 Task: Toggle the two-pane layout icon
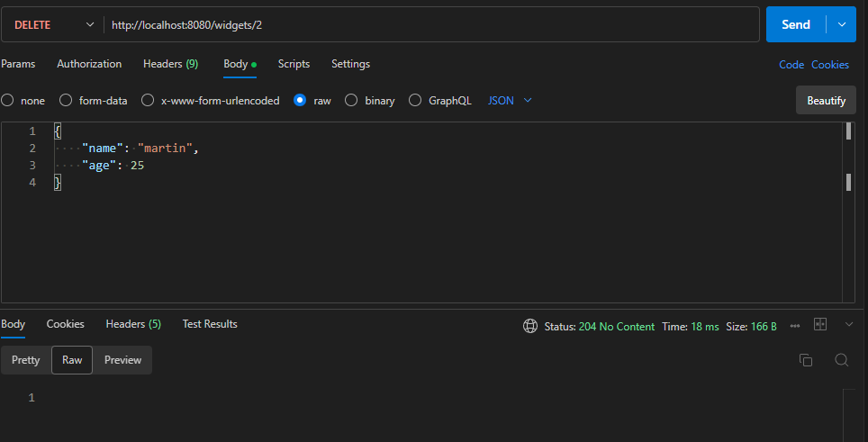pos(820,325)
